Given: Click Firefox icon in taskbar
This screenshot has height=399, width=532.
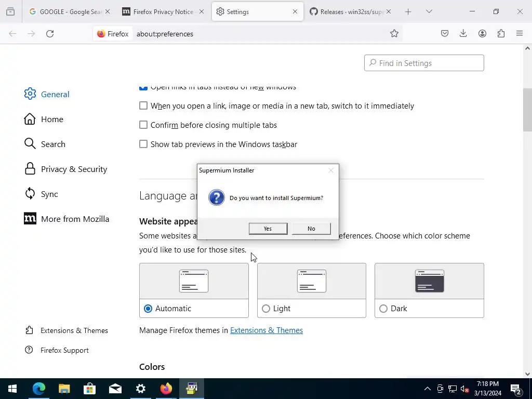Looking at the screenshot, I should pos(166,389).
